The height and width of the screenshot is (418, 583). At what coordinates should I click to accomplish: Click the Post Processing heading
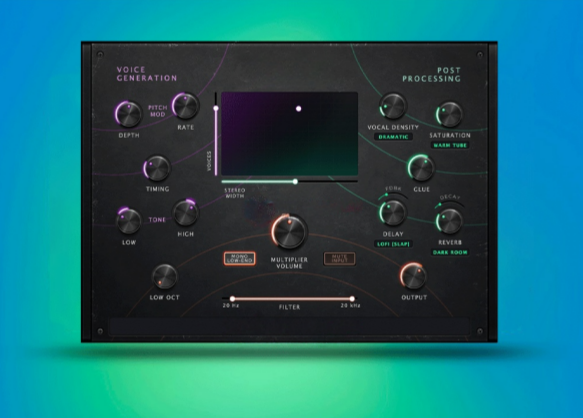pyautogui.click(x=431, y=74)
